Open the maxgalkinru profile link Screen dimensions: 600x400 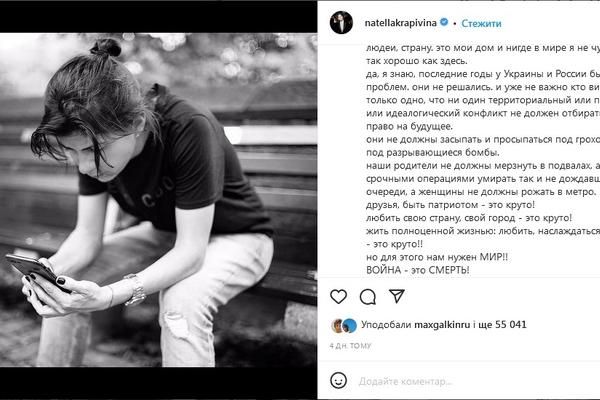point(442,325)
